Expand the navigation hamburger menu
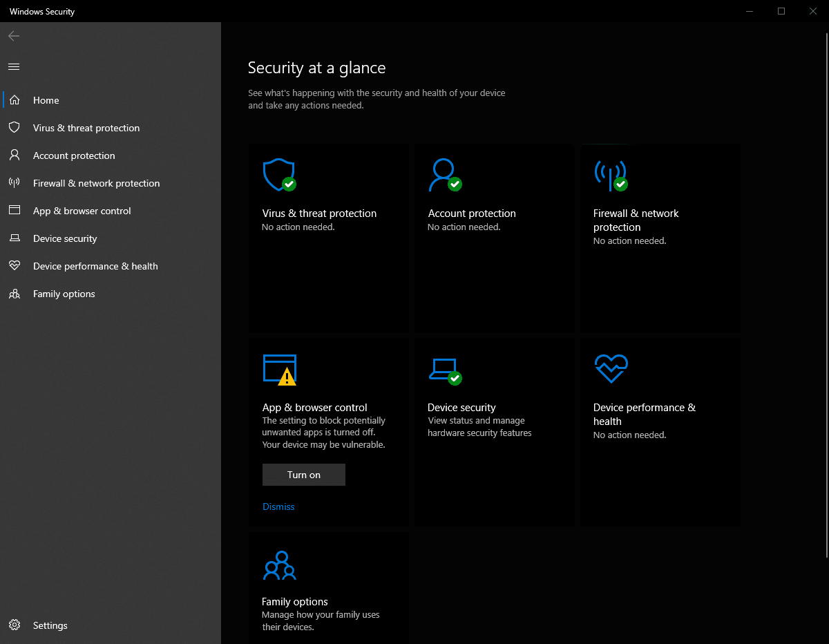Viewport: 829px width, 644px height. click(13, 66)
